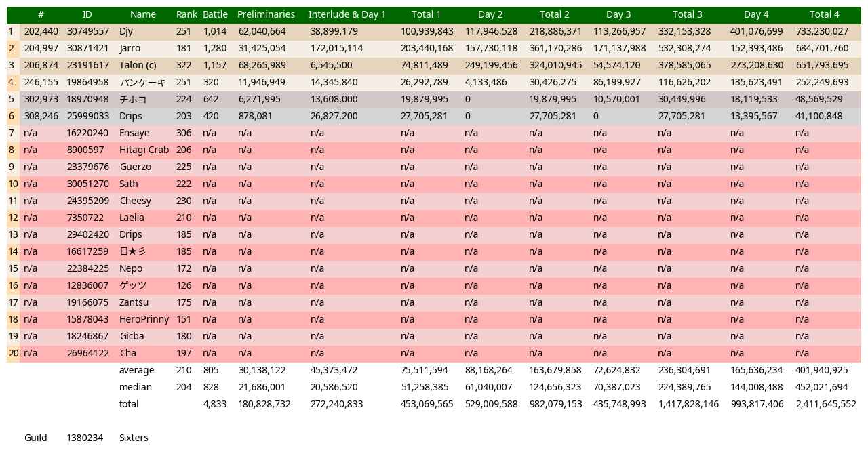
Task: Select Preliminaries value 62,040,664
Action: point(262,31)
